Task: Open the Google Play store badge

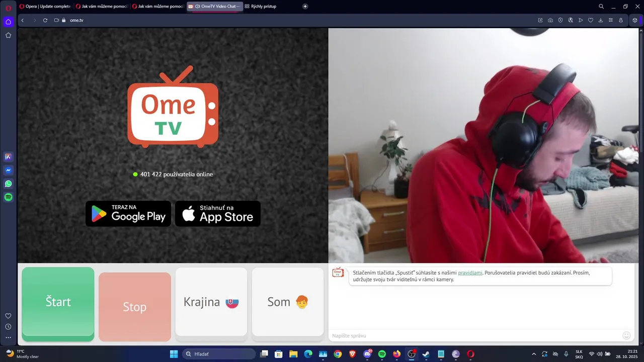Action: (x=128, y=214)
